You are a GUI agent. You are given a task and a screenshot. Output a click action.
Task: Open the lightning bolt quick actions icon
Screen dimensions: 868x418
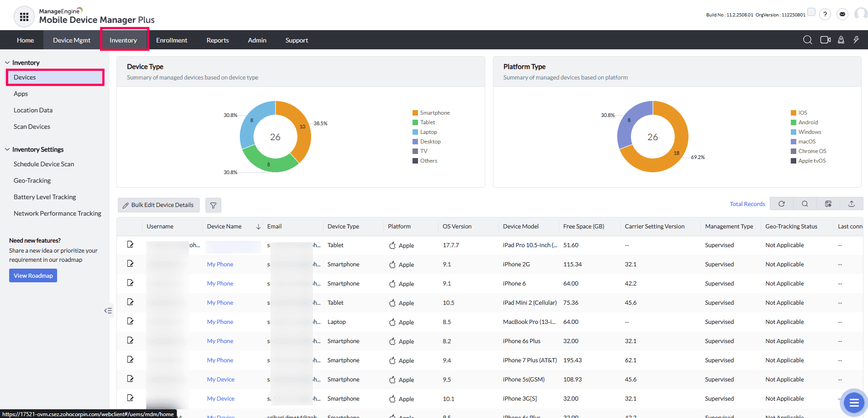[x=856, y=40]
